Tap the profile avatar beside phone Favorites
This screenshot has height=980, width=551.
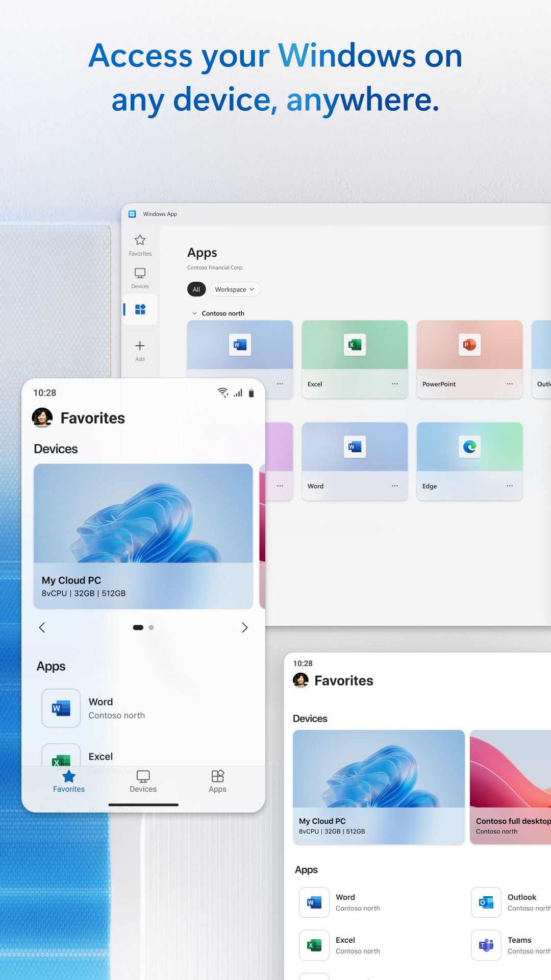42,418
